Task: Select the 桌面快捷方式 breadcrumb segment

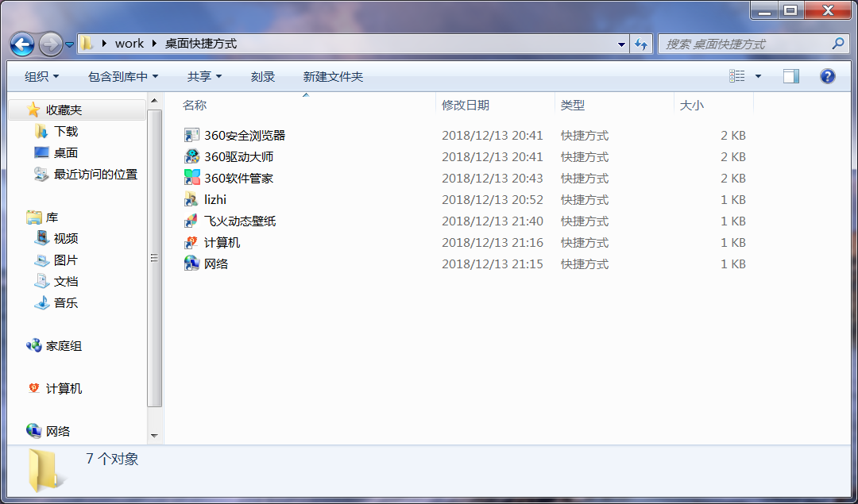Action: (x=201, y=44)
